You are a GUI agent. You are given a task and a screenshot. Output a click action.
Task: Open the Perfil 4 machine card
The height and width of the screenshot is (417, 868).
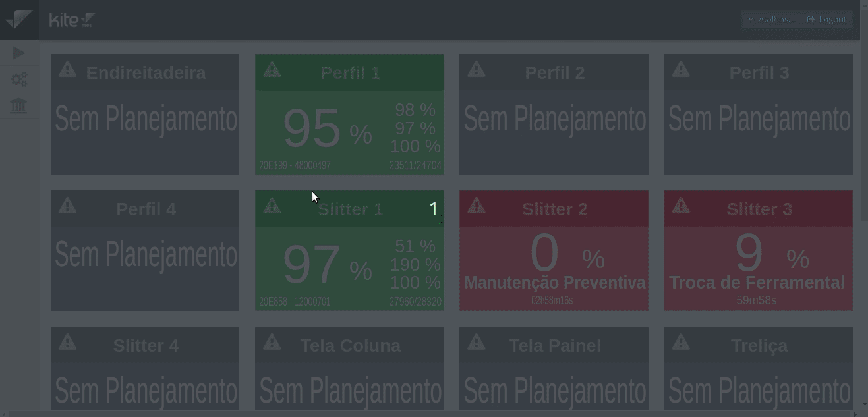coord(145,250)
